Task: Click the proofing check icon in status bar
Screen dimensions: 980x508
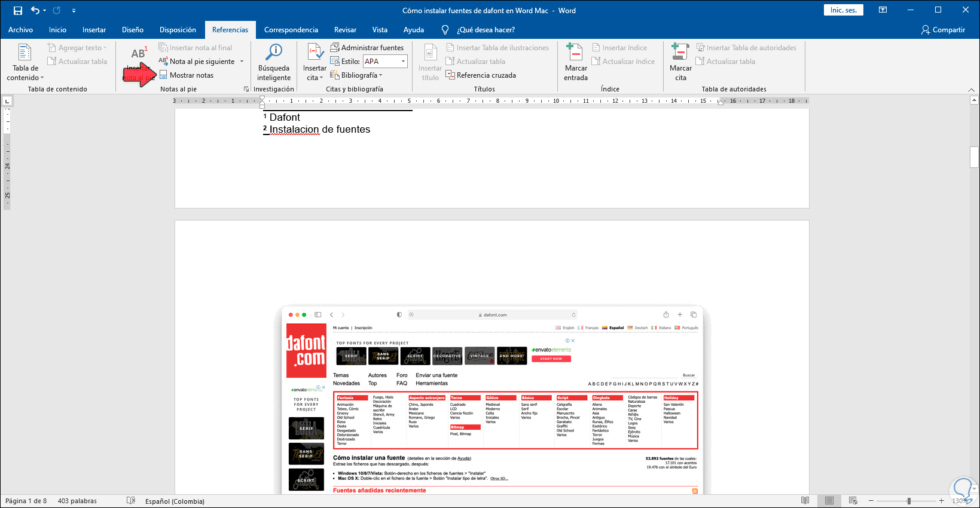Action: 131,501
